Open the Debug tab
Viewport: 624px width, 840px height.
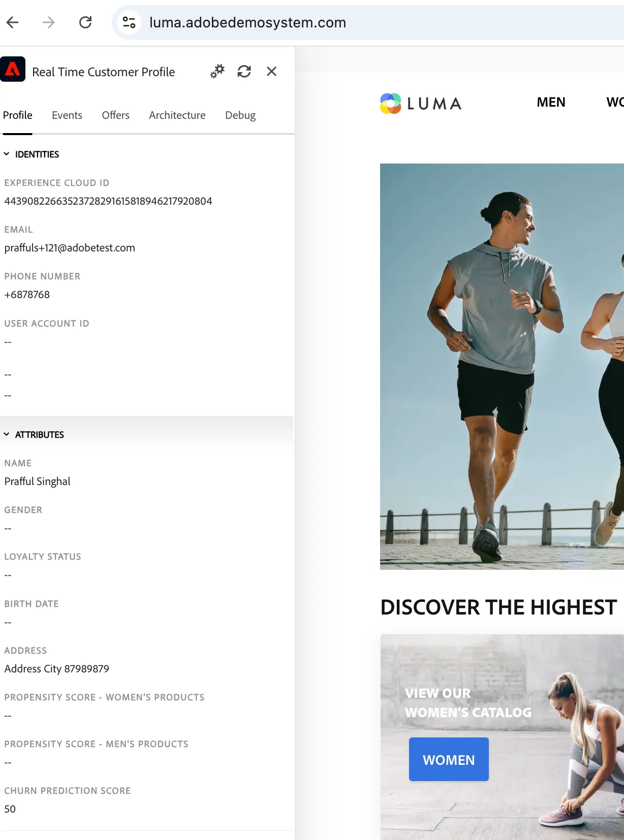point(240,115)
